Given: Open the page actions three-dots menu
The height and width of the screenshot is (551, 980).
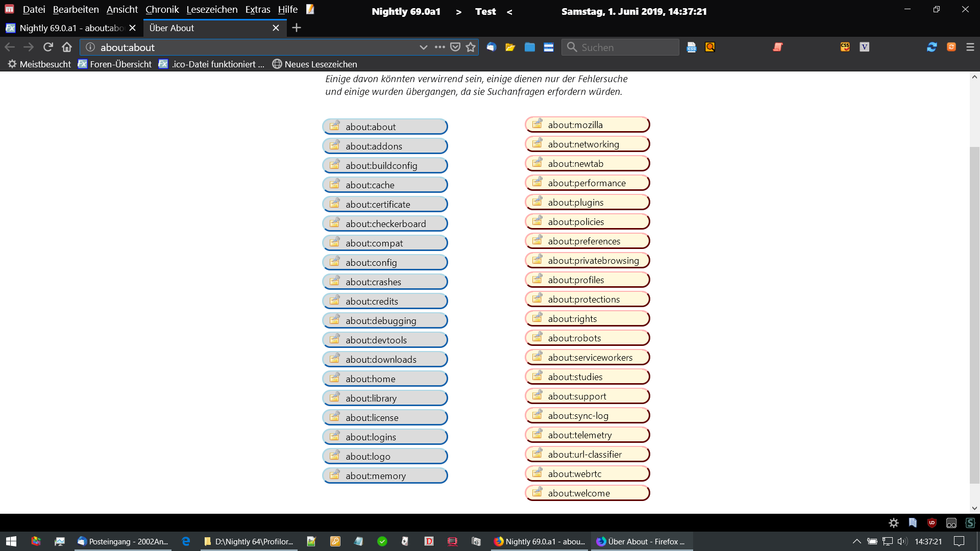Looking at the screenshot, I should [x=439, y=47].
